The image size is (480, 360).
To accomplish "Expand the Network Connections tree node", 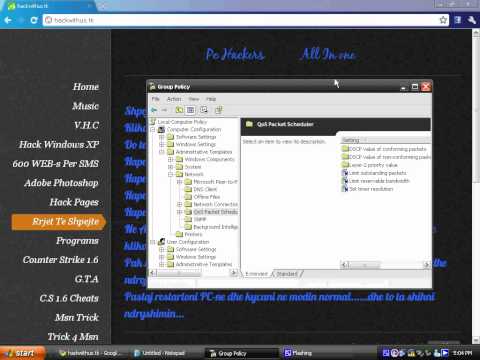I will point(180,204).
